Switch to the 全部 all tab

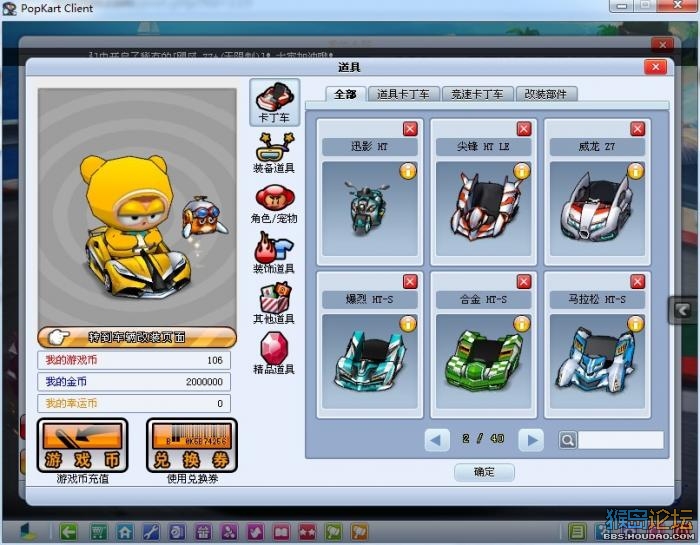coord(346,94)
